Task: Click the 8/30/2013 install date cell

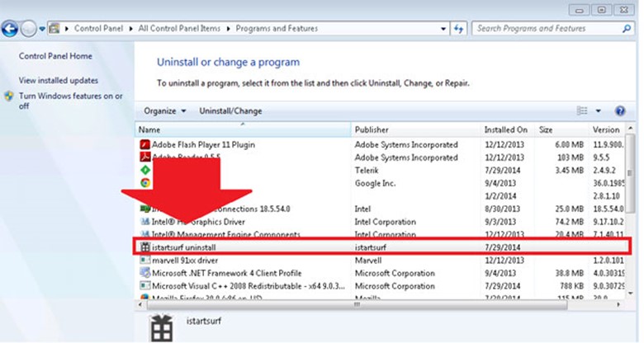Action: pos(502,209)
